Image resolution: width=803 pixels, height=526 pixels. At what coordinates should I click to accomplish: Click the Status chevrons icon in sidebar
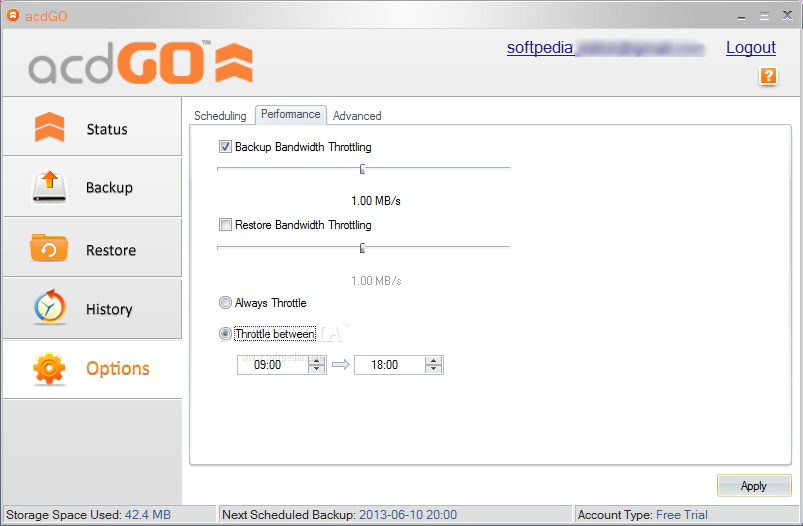[49, 127]
